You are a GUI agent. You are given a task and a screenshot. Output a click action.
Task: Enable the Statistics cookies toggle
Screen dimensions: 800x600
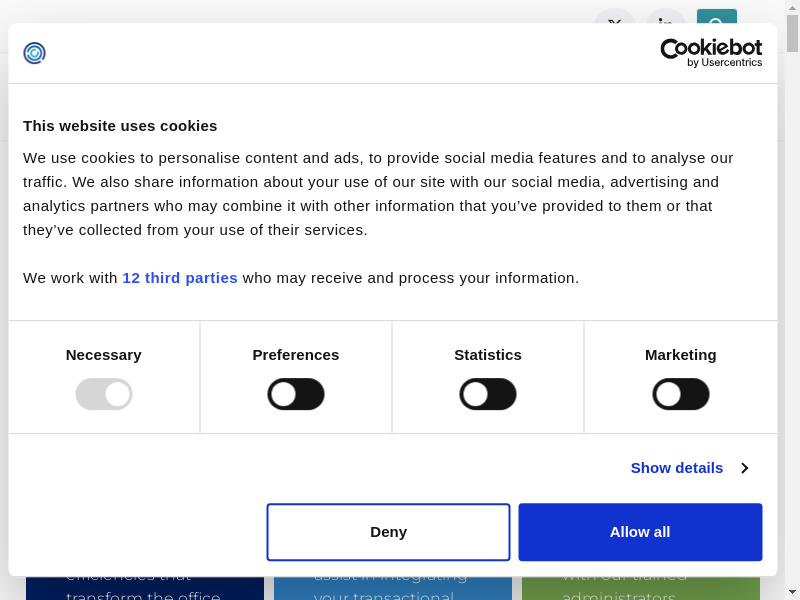pyautogui.click(x=488, y=394)
